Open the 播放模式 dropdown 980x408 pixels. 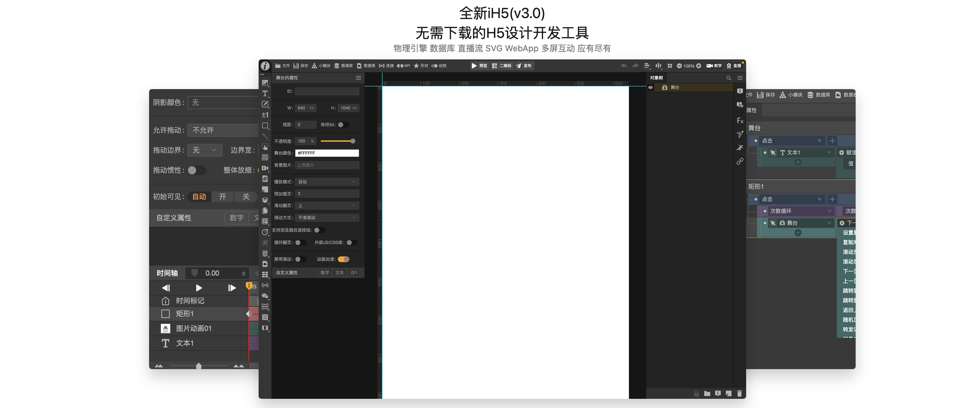(x=326, y=181)
